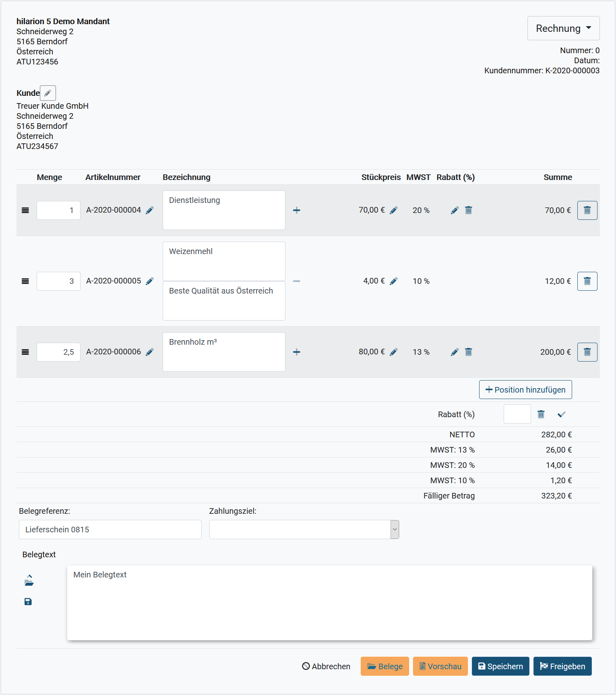Click the 20 % MWST value
Viewport: 616px width, 695px height.
click(x=421, y=210)
